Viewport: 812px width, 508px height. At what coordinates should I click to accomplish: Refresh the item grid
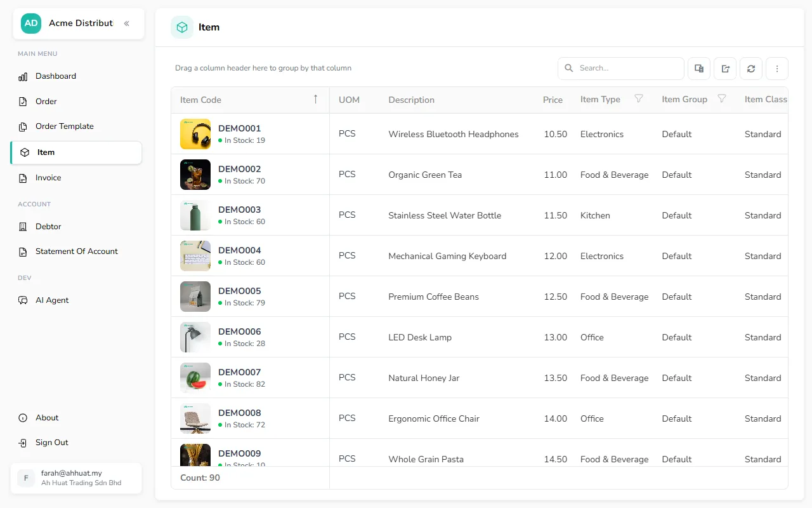tap(751, 69)
